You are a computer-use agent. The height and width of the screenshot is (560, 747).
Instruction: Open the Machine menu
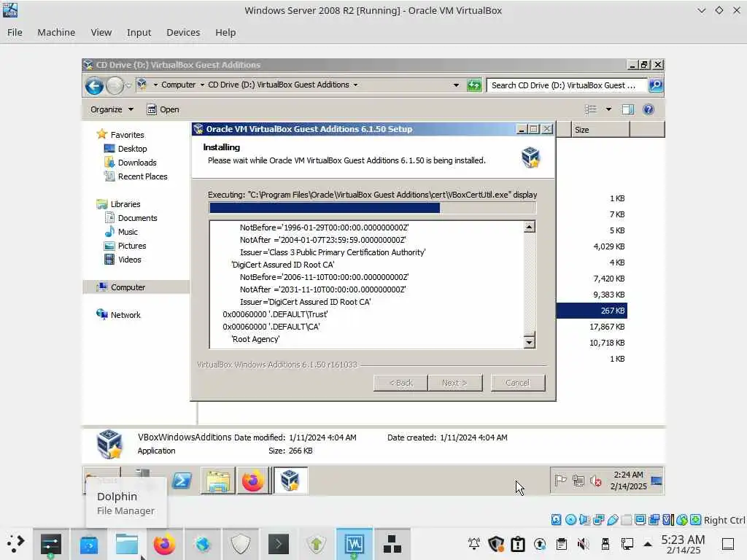click(56, 32)
